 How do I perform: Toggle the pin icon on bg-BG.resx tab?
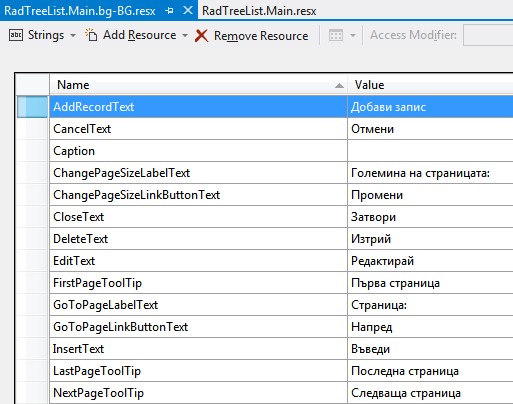click(x=169, y=11)
